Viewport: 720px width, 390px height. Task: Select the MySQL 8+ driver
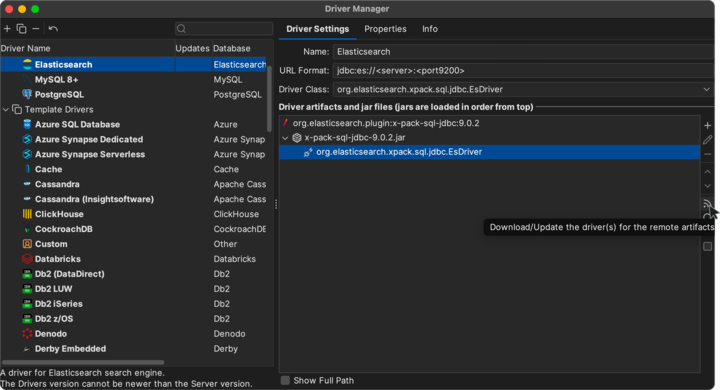coord(56,79)
